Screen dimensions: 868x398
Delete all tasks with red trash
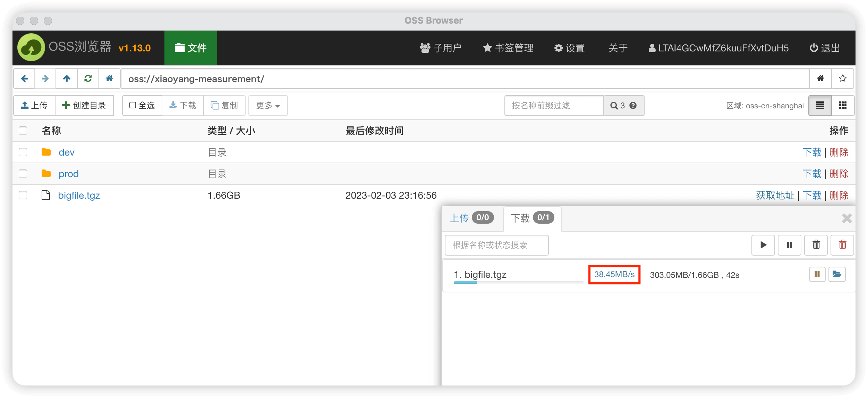tap(843, 245)
